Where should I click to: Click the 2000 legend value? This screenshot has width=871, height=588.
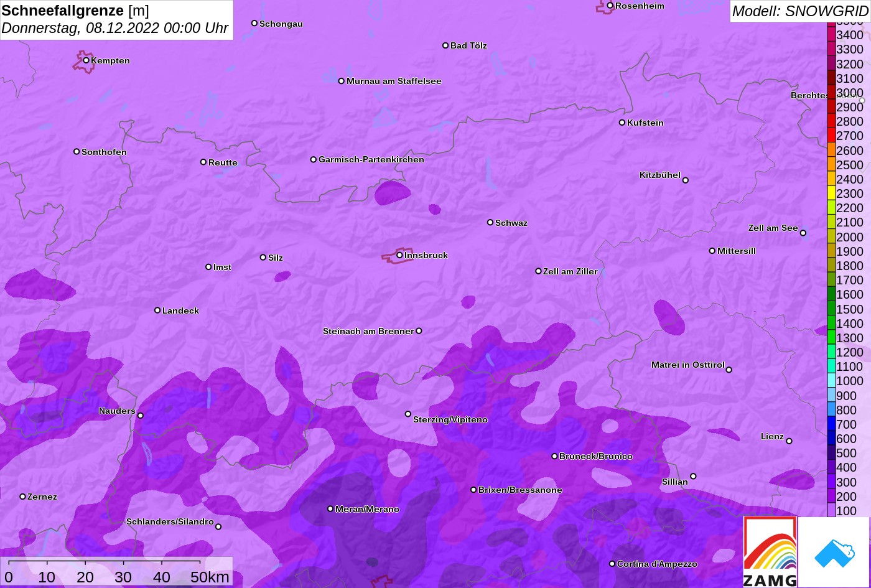[850, 236]
